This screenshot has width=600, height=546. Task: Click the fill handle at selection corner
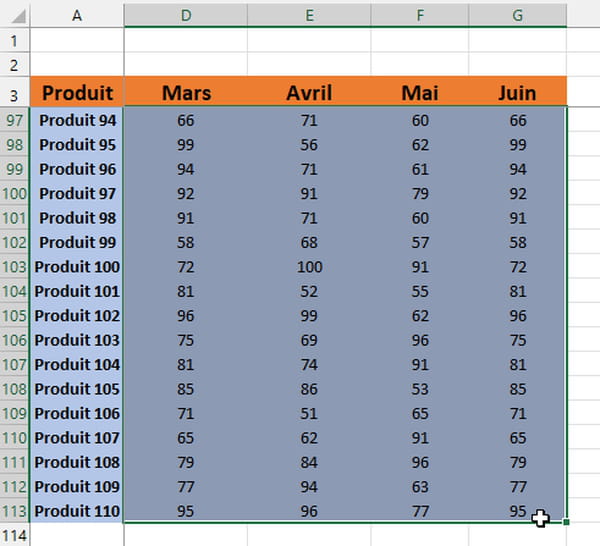[x=566, y=522]
